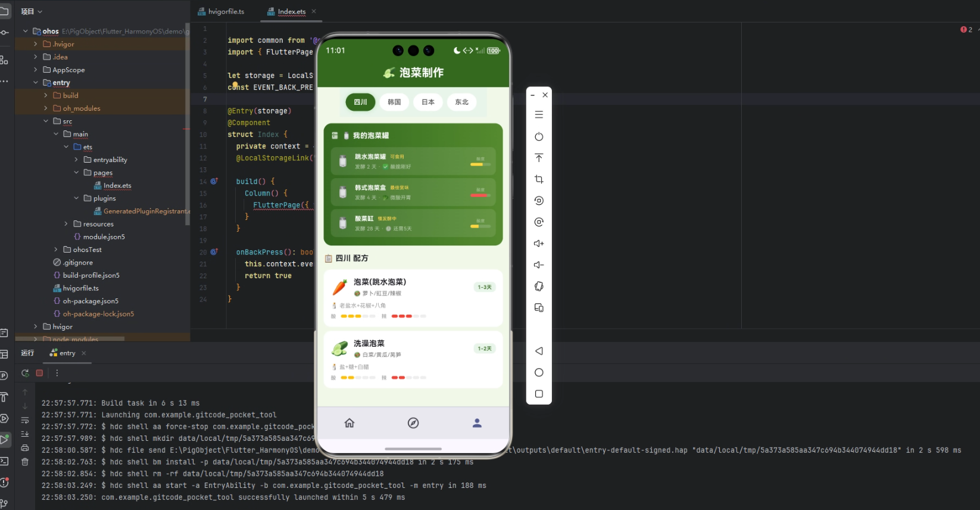This screenshot has height=510, width=980.
Task: Expand the ohosTest folder
Action: [56, 250]
